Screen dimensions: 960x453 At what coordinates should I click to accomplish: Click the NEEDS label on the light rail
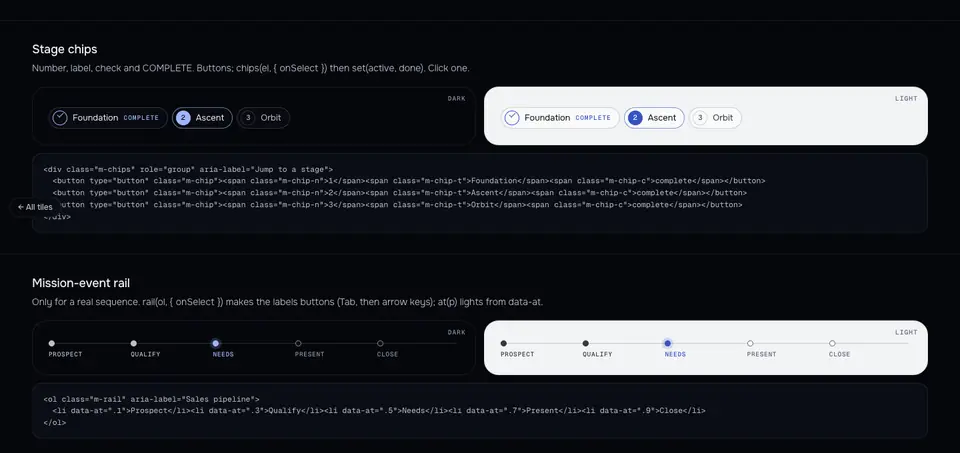click(675, 354)
